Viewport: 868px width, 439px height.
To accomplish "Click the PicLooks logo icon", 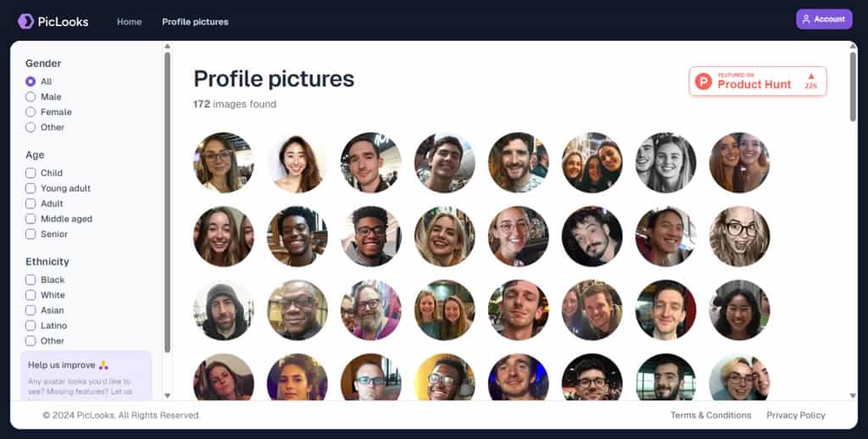I will pos(25,21).
